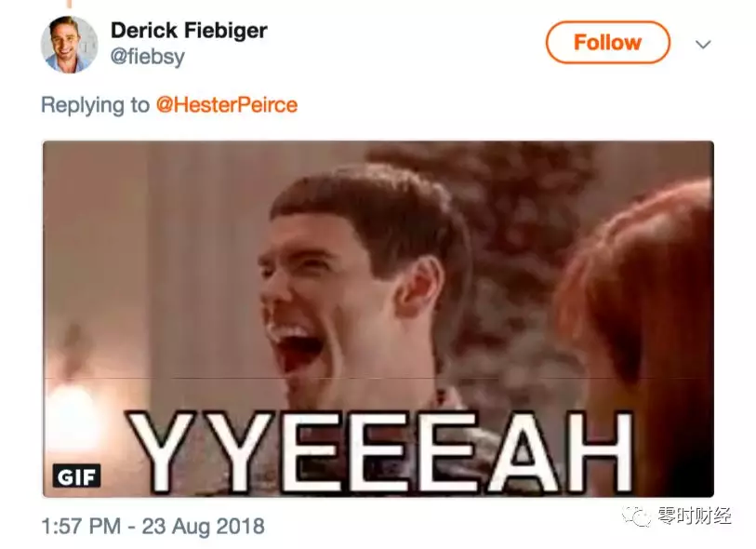Open the Derick Fiebiger display name

click(x=189, y=31)
